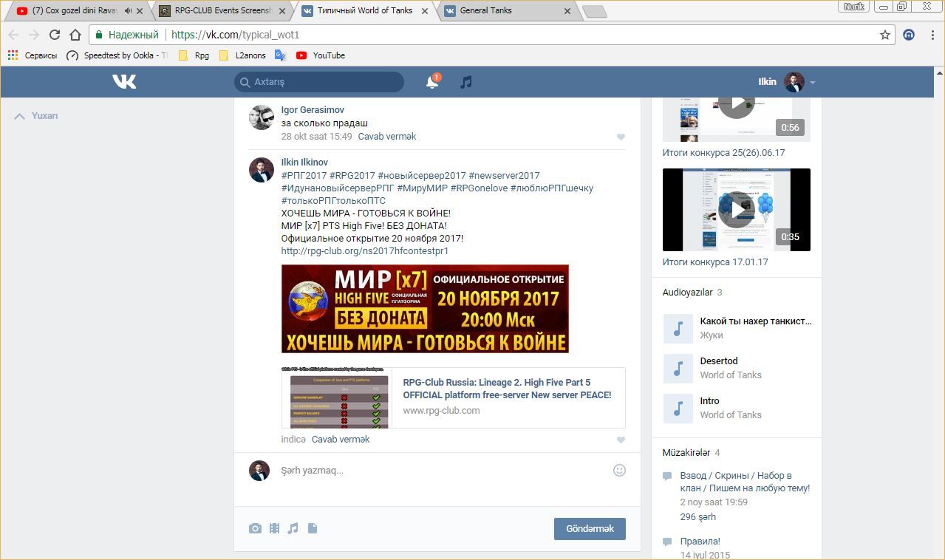
Task: Open the МИР x7 High Five banner image
Action: point(425,309)
